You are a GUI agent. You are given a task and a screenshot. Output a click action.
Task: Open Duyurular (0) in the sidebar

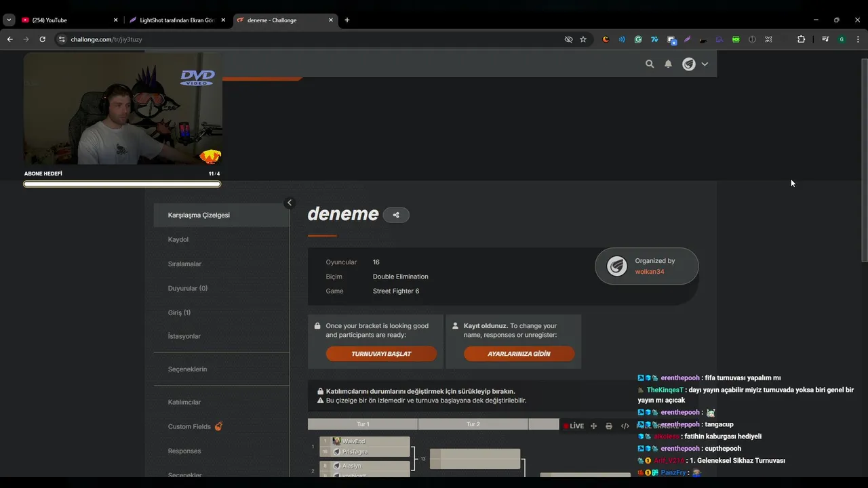click(x=188, y=288)
